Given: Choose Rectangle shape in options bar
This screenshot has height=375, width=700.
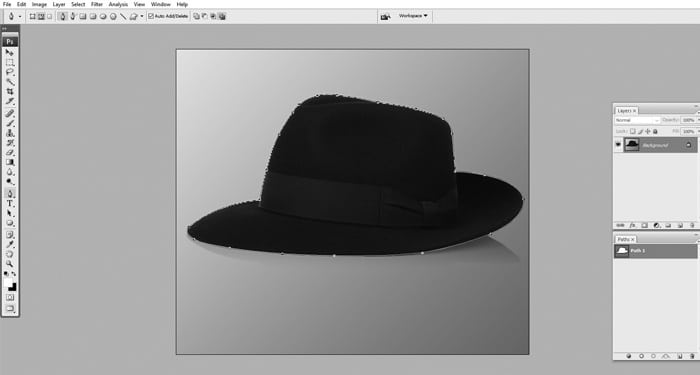Looking at the screenshot, I should tap(83, 16).
